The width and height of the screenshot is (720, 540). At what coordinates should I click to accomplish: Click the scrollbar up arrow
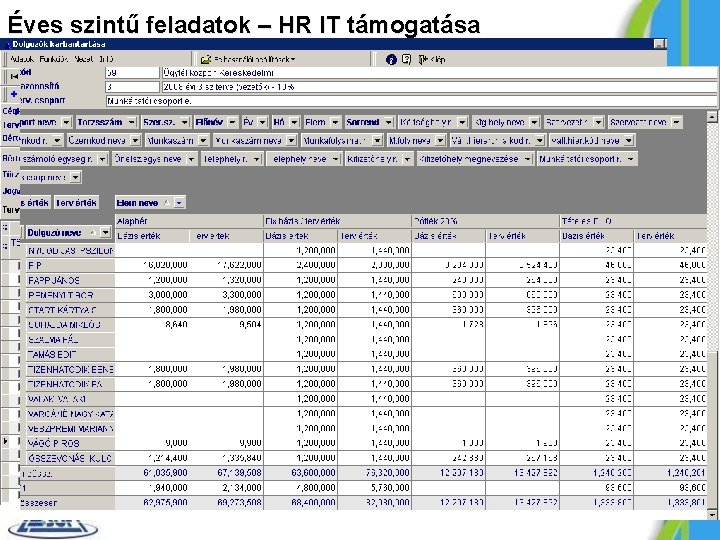tap(712, 117)
